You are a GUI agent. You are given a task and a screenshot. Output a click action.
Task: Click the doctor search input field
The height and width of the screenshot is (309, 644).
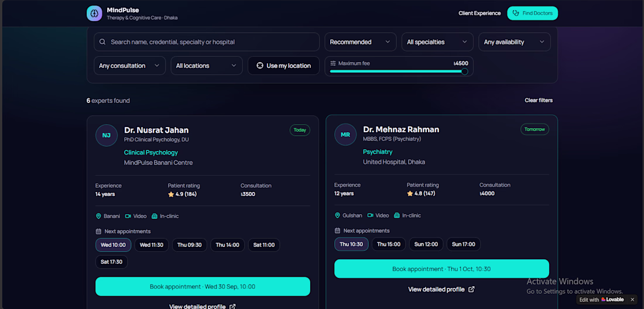pyautogui.click(x=207, y=42)
